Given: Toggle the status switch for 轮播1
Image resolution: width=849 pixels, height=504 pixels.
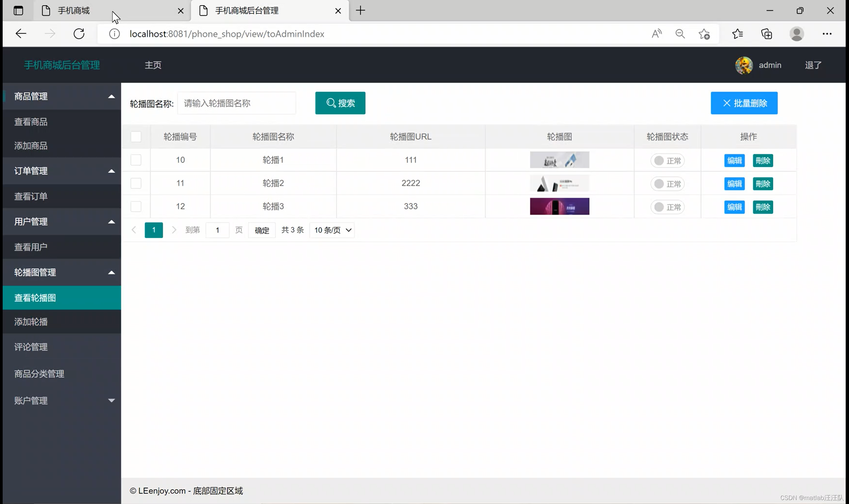Looking at the screenshot, I should pyautogui.click(x=667, y=160).
